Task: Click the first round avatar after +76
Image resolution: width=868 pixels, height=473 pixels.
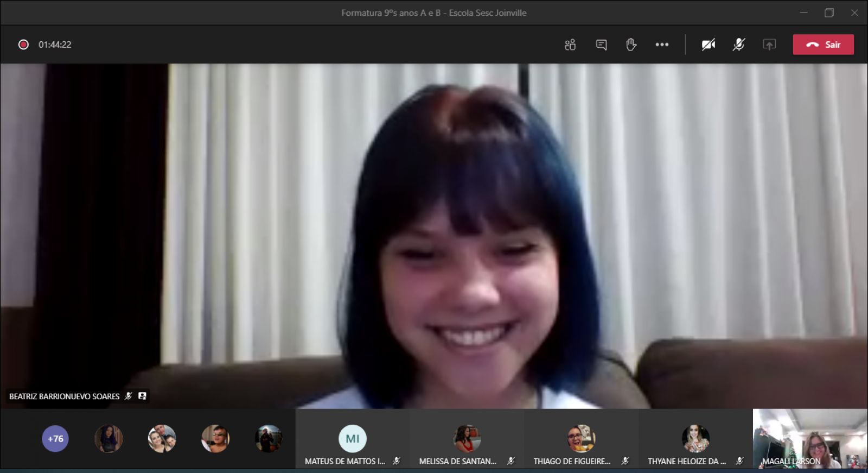Action: point(108,439)
